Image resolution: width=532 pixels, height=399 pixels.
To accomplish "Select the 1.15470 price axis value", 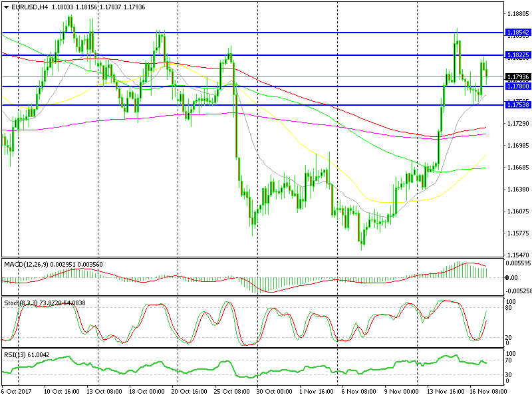I will point(518,255).
